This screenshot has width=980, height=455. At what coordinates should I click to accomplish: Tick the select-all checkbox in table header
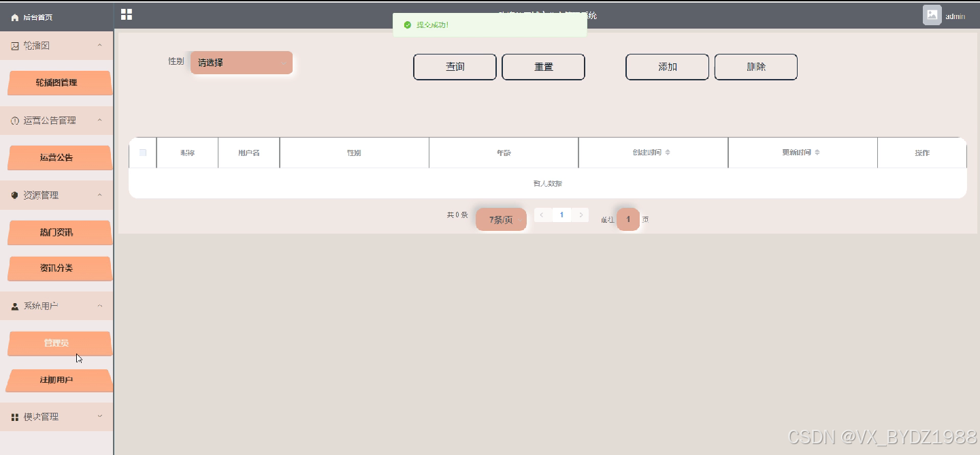point(143,153)
